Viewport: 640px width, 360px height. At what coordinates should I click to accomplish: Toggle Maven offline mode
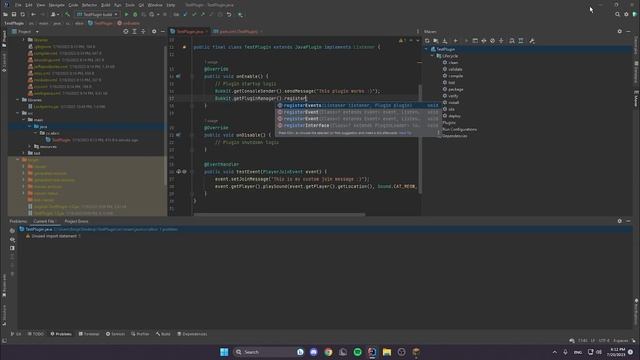(x=484, y=41)
